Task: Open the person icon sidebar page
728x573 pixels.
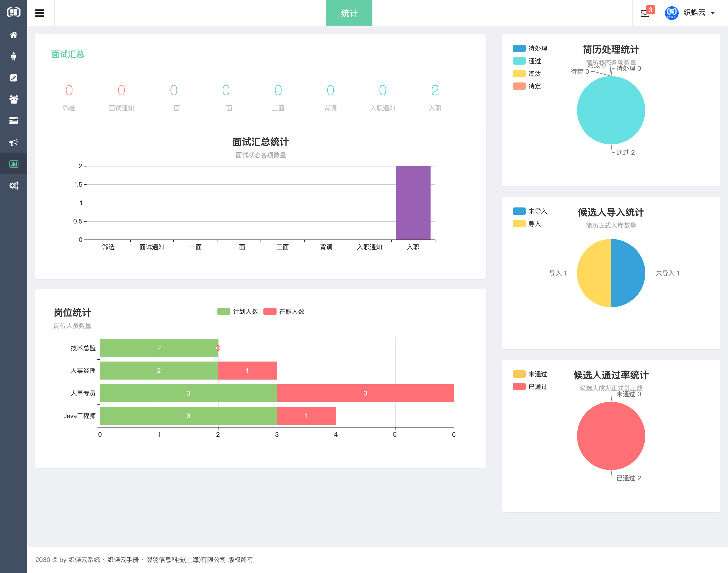Action: click(13, 56)
